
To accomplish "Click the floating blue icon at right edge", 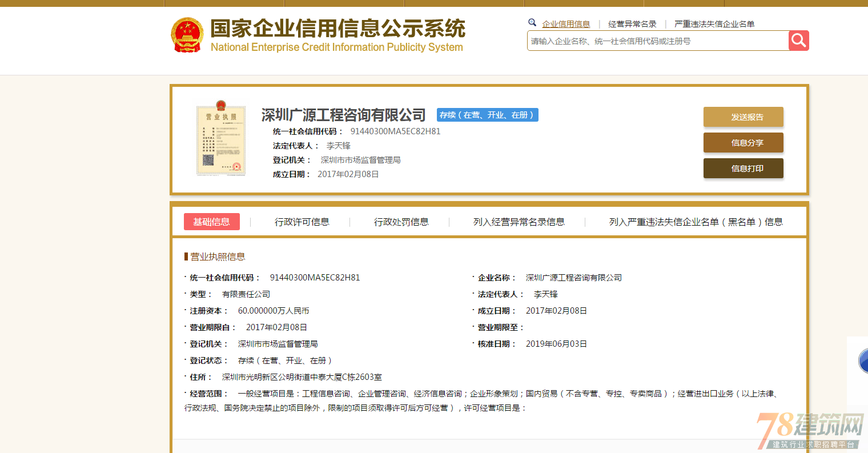I will [863, 361].
